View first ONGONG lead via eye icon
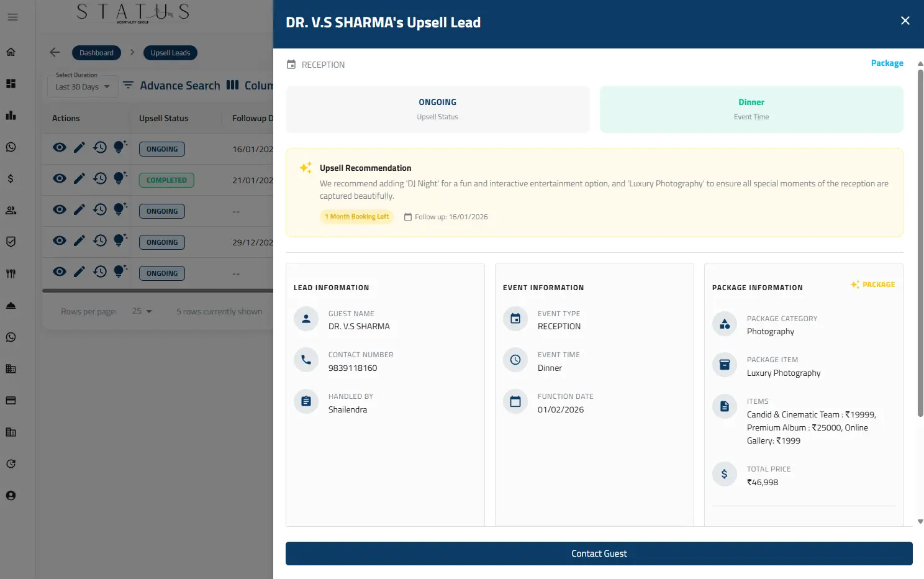This screenshot has width=924, height=579. (60, 148)
